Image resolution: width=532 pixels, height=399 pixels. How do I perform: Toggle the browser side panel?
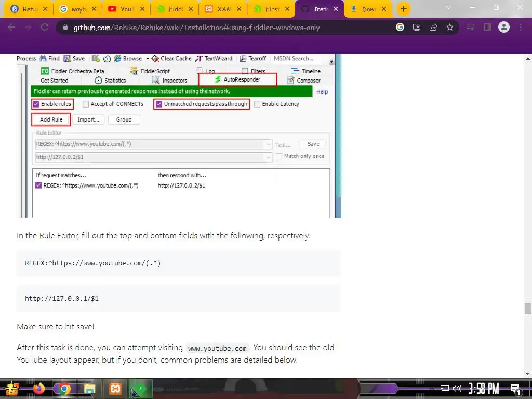[487, 27]
